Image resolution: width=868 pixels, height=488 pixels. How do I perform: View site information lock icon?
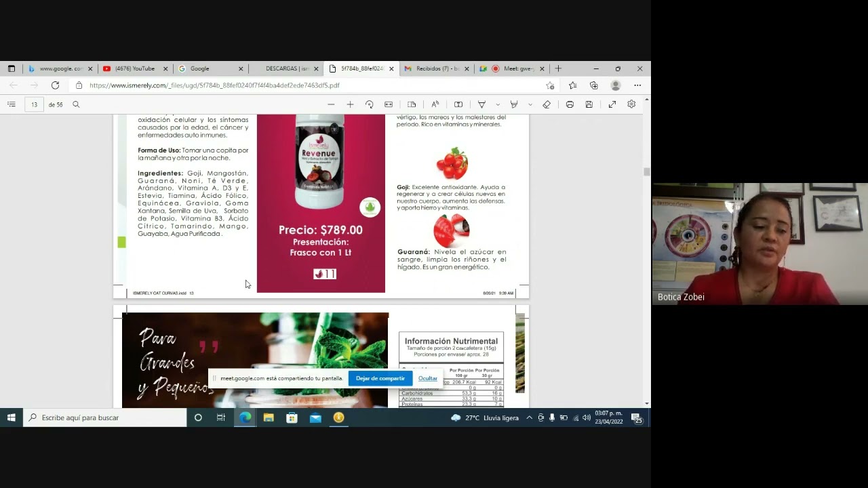(x=79, y=85)
